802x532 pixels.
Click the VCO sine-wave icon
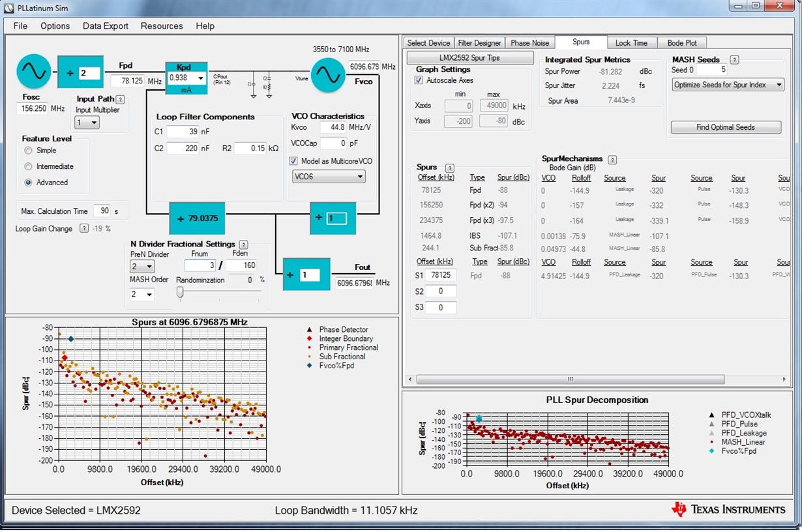328,76
